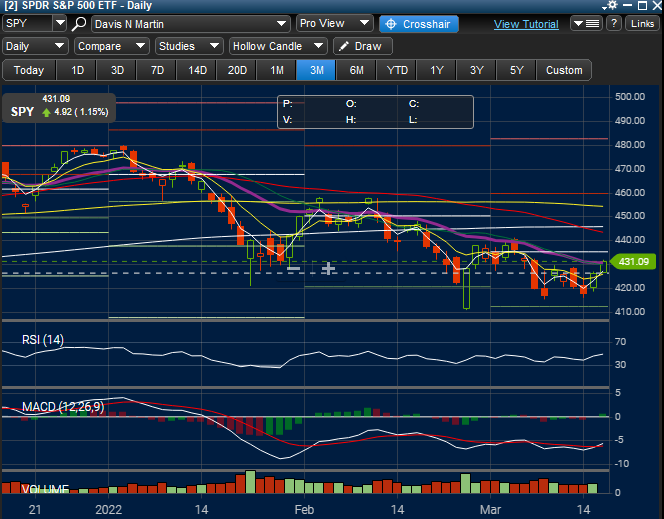Click the Draw pencil button
The image size is (664, 519).
pos(362,46)
